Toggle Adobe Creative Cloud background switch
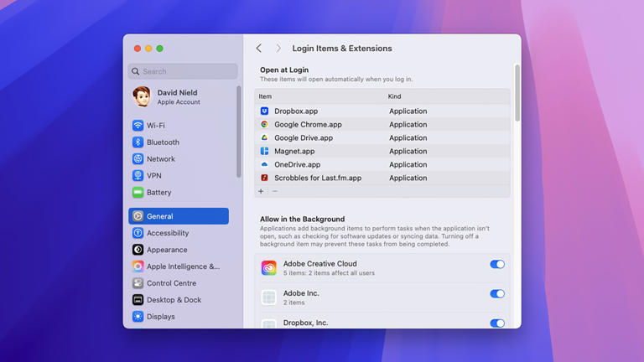644x362 pixels. [497, 264]
